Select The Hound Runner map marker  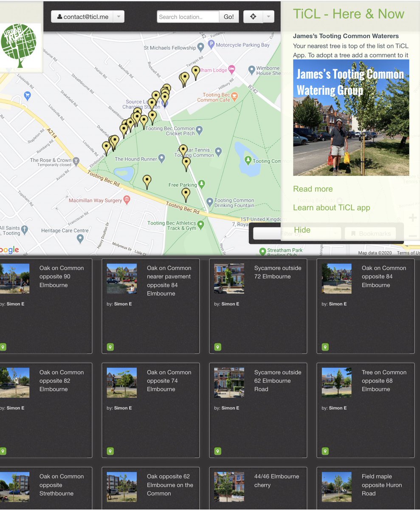[161, 159]
